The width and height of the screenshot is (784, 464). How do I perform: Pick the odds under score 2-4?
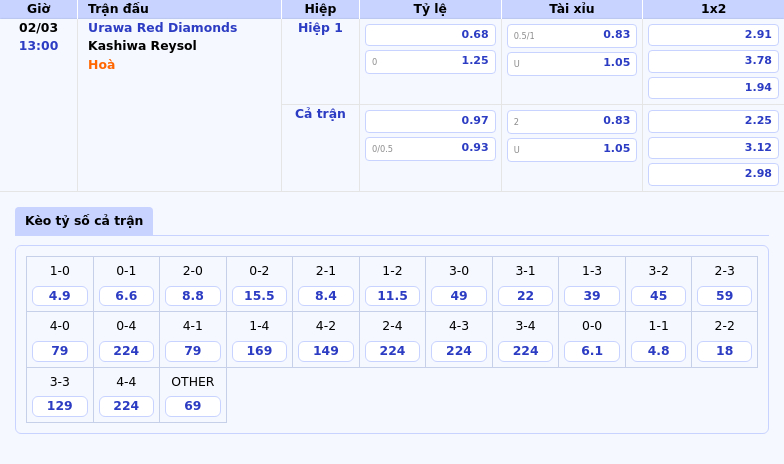coord(392,350)
